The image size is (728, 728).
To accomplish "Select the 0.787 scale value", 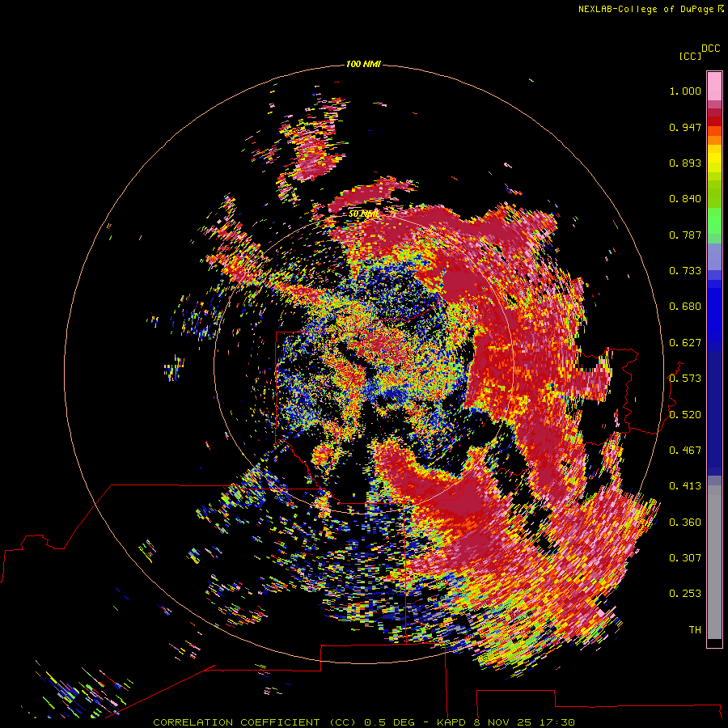I will pyautogui.click(x=685, y=235).
